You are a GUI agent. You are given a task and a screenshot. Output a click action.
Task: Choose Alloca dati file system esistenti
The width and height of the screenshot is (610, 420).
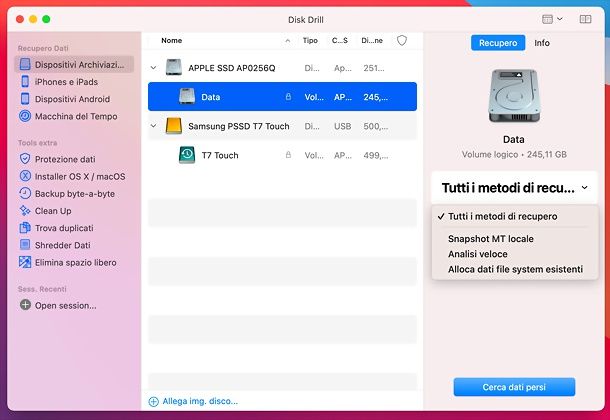tap(515, 269)
